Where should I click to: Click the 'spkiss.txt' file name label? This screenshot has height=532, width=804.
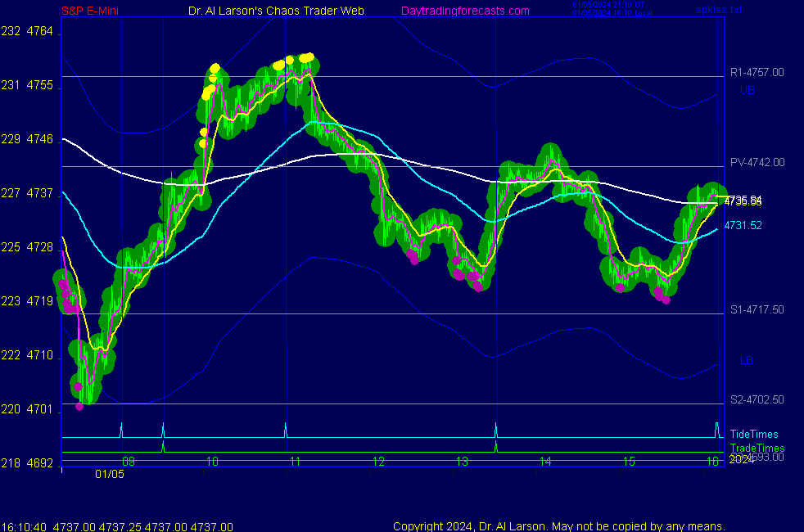click(x=719, y=9)
